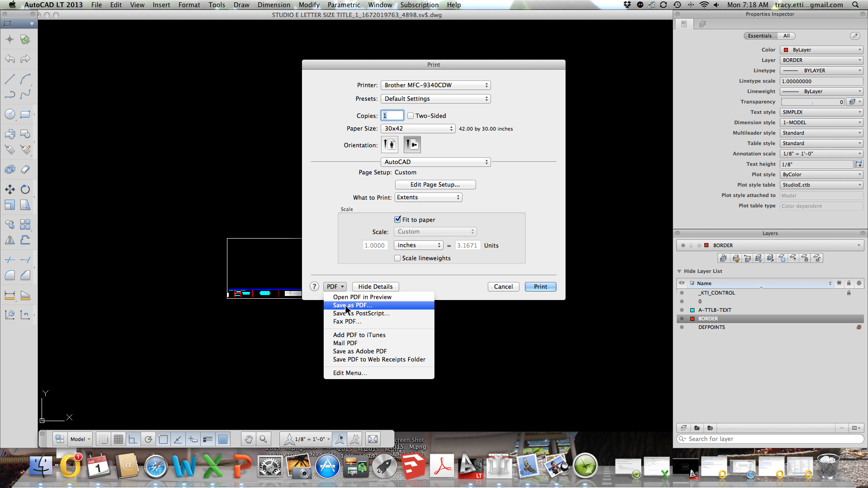The height and width of the screenshot is (488, 868).
Task: Click the Cancel button
Action: 503,286
